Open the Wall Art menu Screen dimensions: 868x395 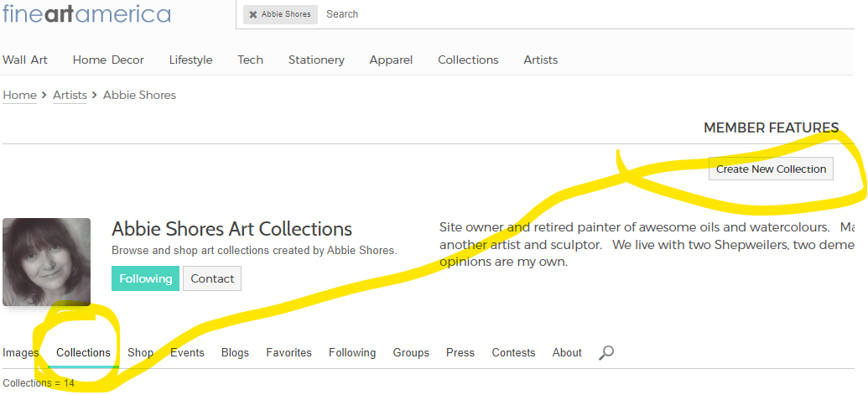(25, 60)
